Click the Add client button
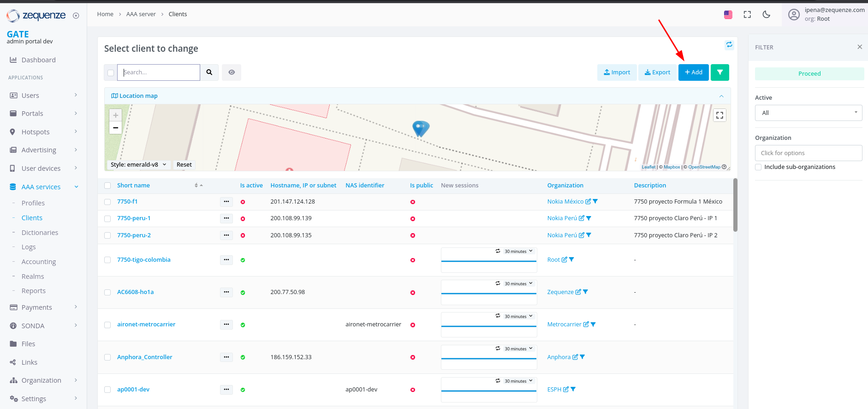 coord(693,72)
